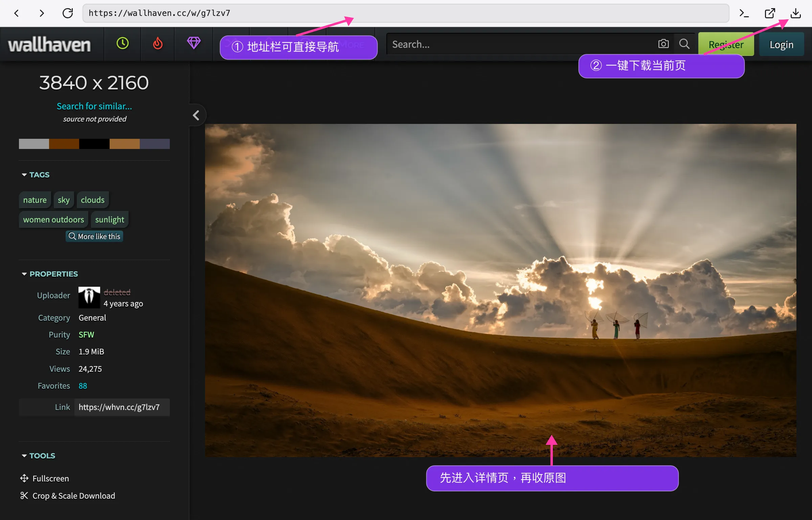812x520 pixels.
Task: Go back with the browser back arrow
Action: 16,13
